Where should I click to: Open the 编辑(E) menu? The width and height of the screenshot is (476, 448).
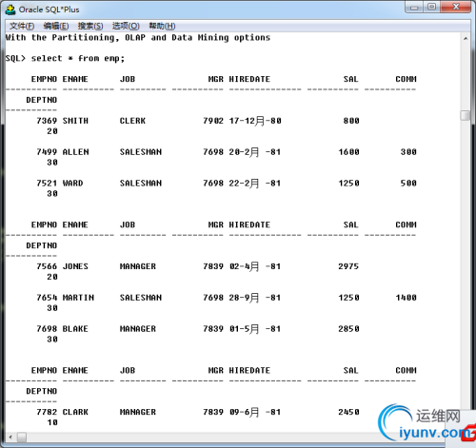[x=56, y=26]
